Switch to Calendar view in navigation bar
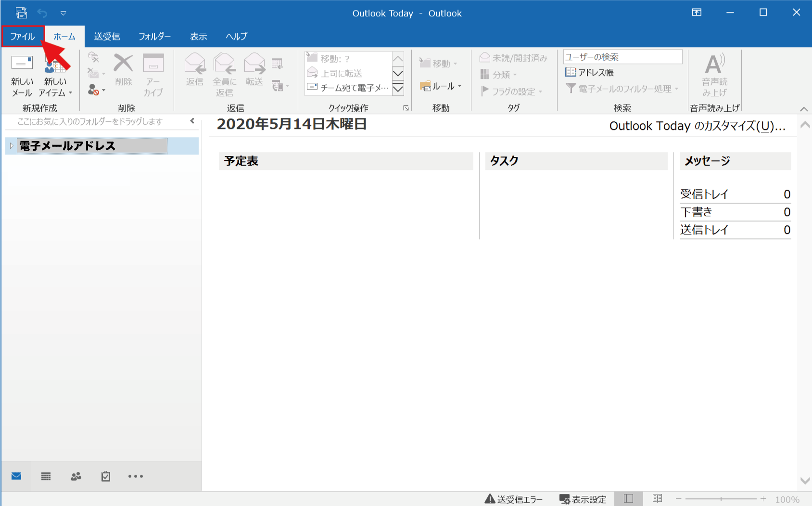The width and height of the screenshot is (812, 506). pyautogui.click(x=46, y=477)
